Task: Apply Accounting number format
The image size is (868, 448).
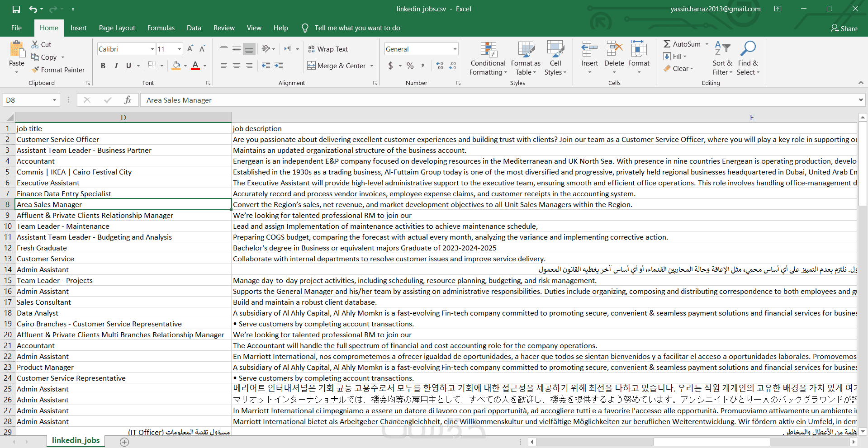Action: tap(391, 66)
